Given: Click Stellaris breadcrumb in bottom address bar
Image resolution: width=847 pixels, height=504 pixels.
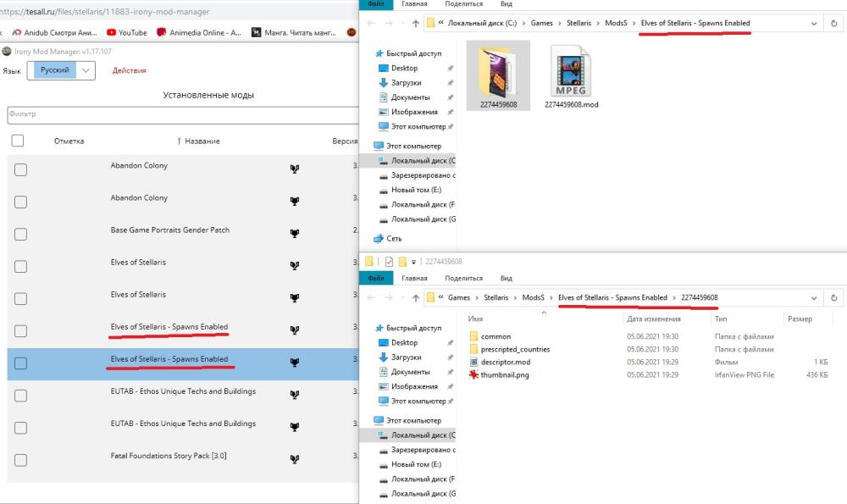Looking at the screenshot, I should (x=495, y=297).
